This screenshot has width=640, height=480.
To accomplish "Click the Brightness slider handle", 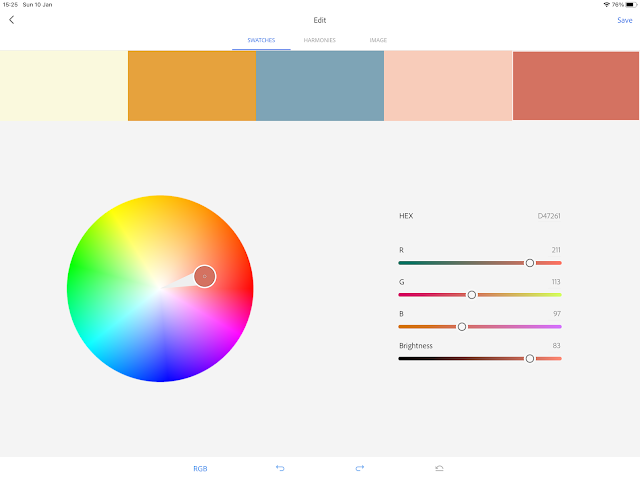I will (x=530, y=358).
